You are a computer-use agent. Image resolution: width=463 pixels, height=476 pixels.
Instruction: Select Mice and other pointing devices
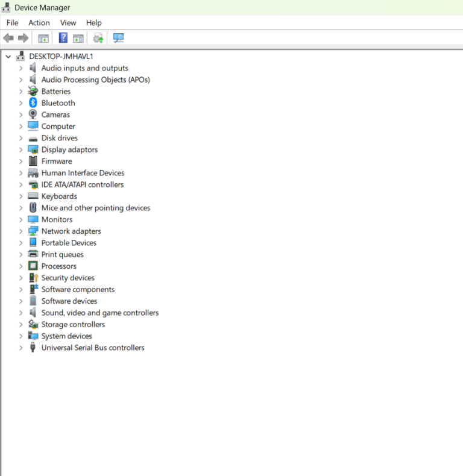coord(95,208)
